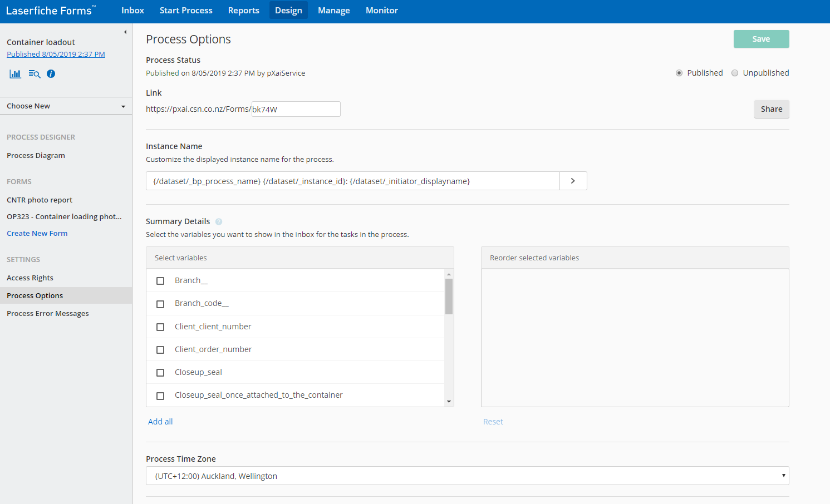Click the form link URL text field

(296, 109)
